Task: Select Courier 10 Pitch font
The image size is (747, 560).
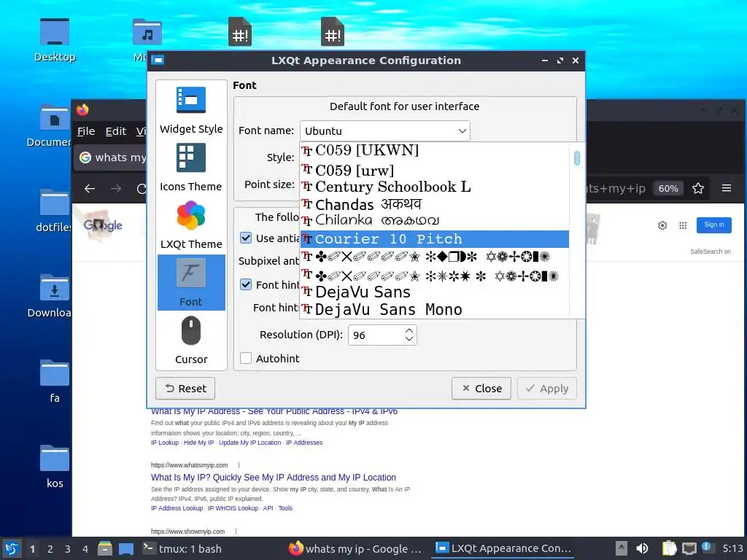Action: (x=435, y=239)
